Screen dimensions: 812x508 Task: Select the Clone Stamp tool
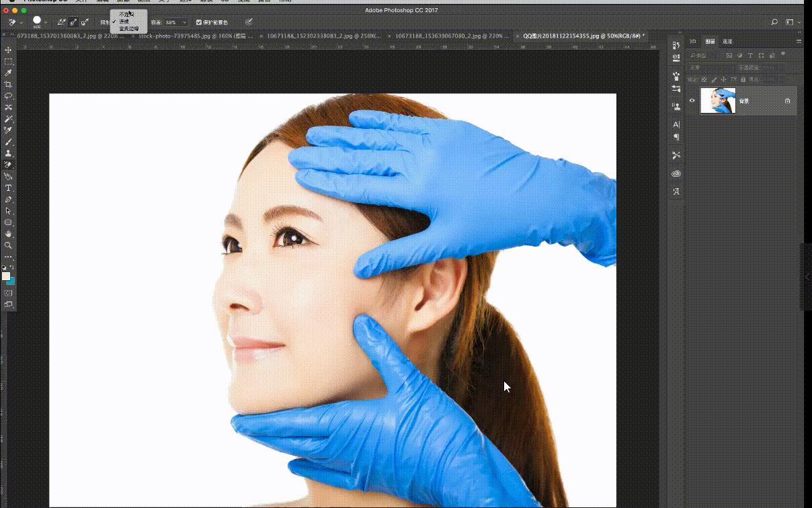pyautogui.click(x=9, y=153)
